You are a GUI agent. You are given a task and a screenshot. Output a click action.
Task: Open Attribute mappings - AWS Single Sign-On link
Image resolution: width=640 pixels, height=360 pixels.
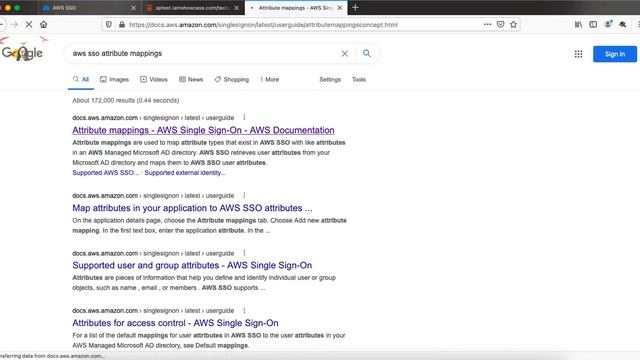click(x=203, y=130)
